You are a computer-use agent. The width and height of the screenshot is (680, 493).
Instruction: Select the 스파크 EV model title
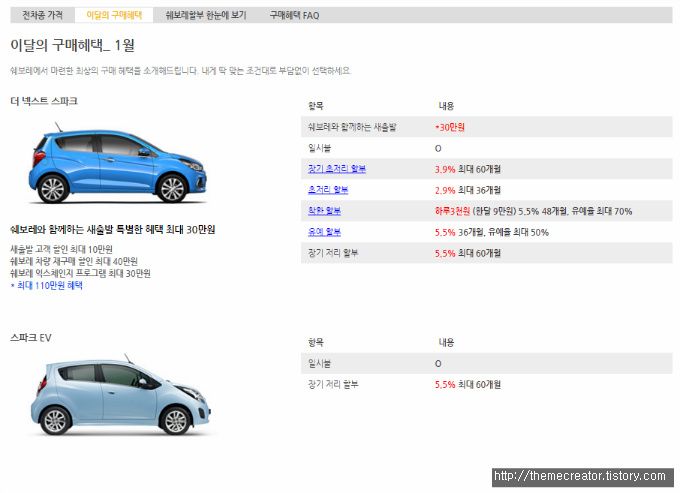tap(31, 338)
